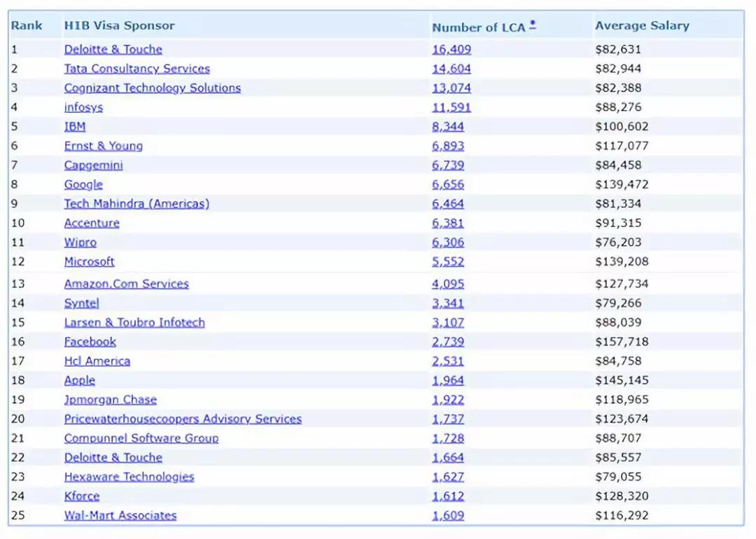The height and width of the screenshot is (539, 756).
Task: Click the 2,739 LCA count link
Action: 448,342
